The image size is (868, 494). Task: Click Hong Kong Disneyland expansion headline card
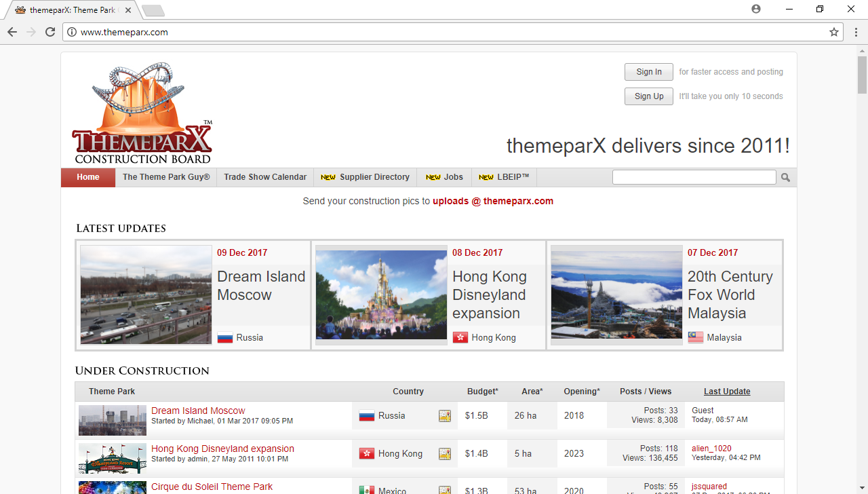click(490, 295)
